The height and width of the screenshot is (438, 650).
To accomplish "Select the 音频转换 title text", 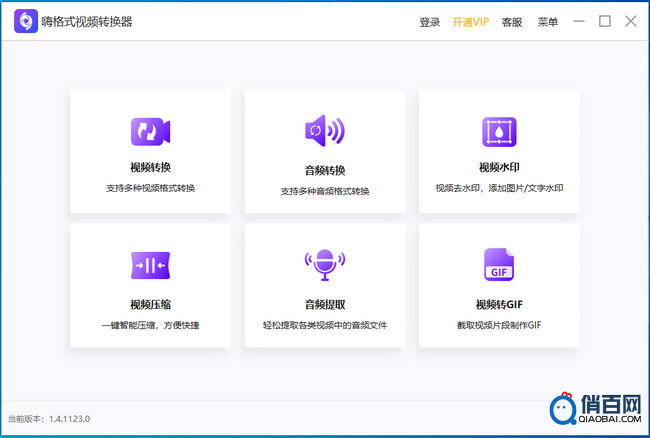I will pyautogui.click(x=325, y=170).
